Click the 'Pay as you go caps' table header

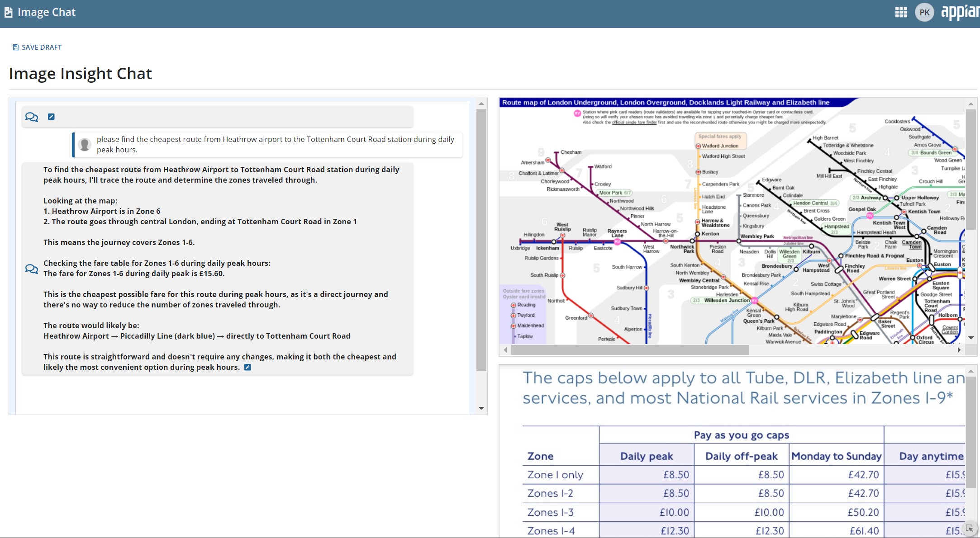pos(741,435)
